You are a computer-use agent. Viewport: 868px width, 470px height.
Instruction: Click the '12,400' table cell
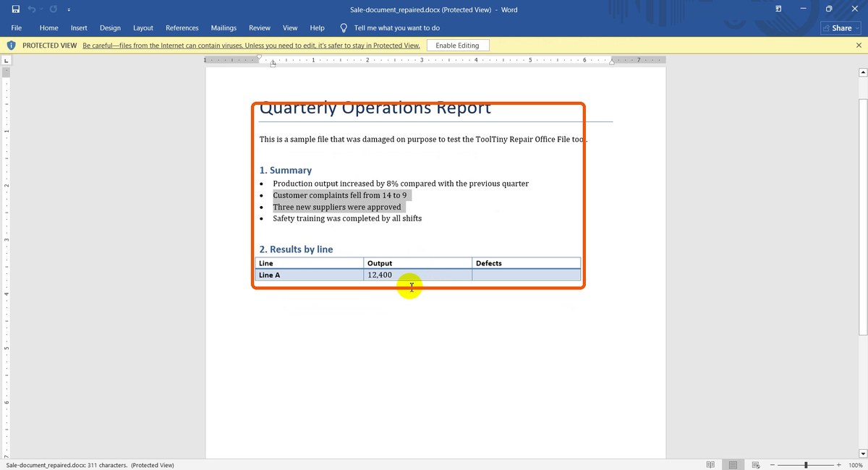tap(418, 275)
